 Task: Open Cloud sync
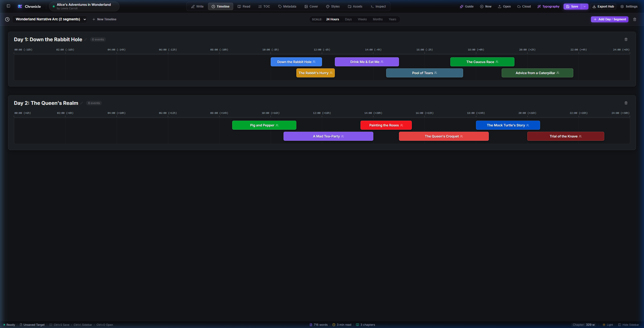(524, 7)
